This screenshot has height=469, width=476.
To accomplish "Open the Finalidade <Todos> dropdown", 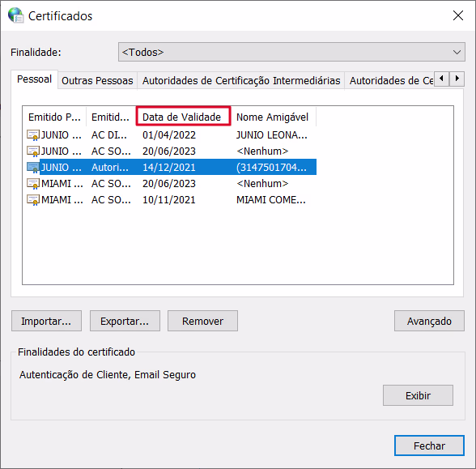I will (291, 52).
